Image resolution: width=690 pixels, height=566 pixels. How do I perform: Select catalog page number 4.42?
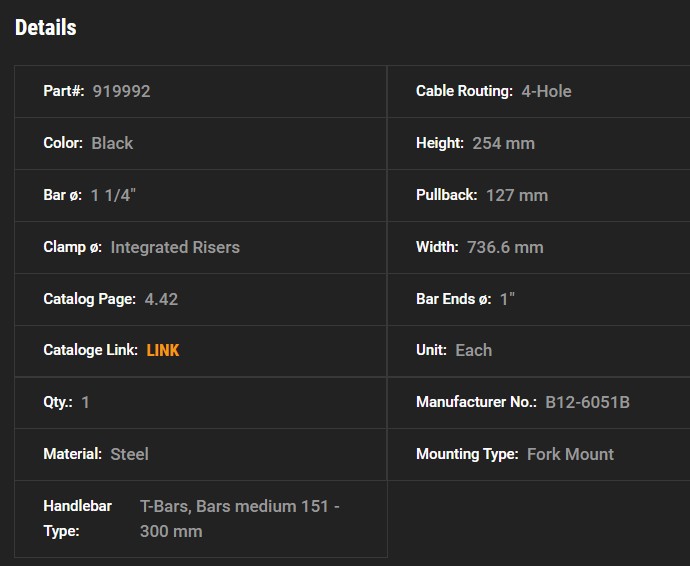[x=161, y=299]
